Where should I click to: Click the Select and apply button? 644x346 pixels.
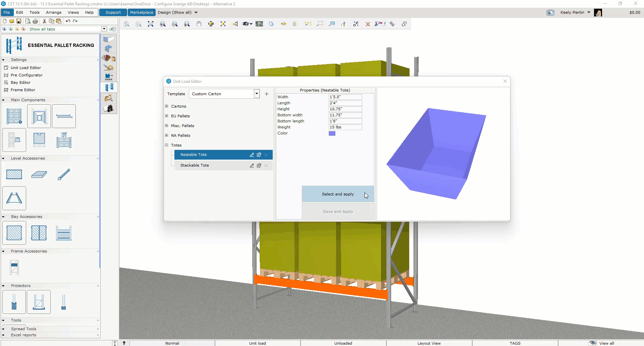[338, 194]
